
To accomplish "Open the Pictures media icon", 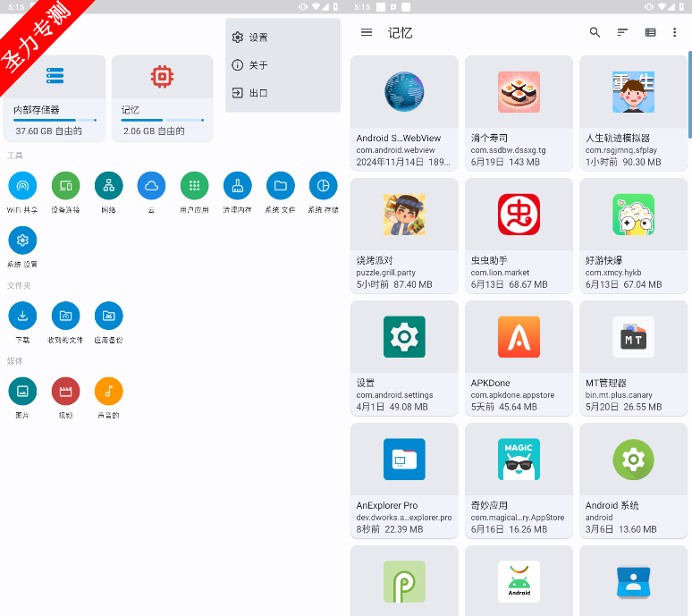I will tap(22, 391).
